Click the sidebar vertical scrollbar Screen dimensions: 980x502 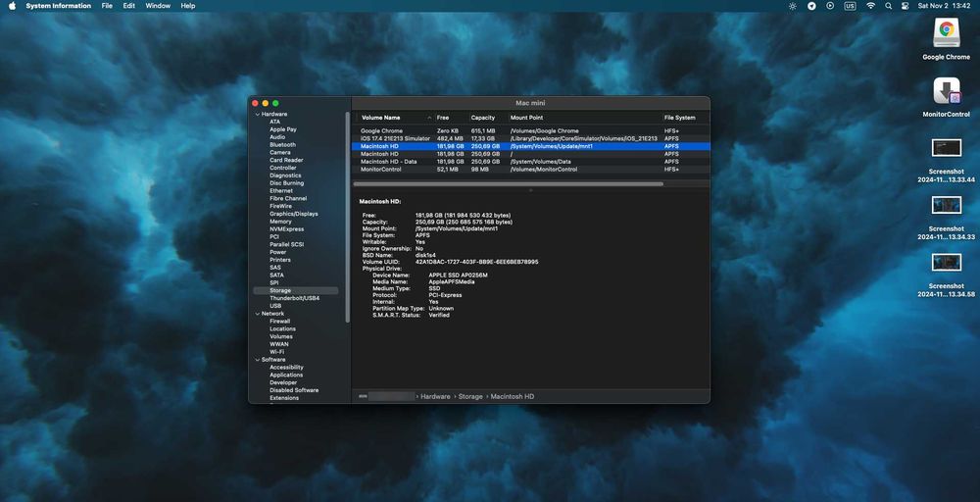(348, 217)
